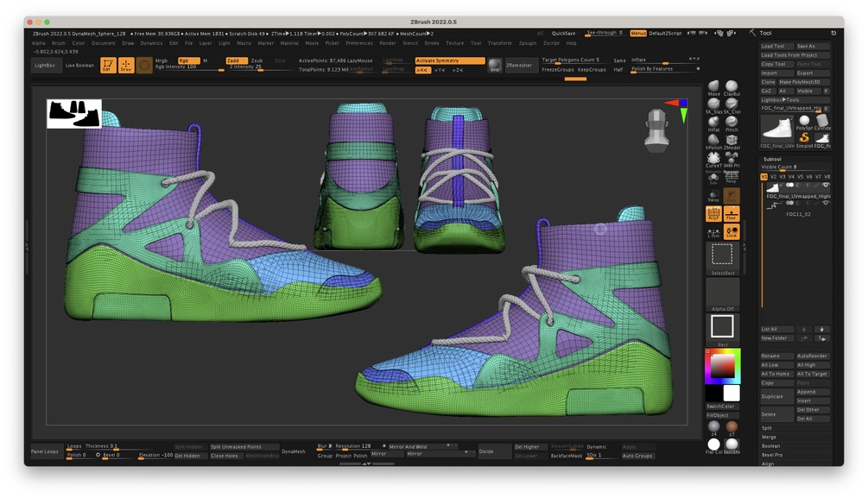This screenshot has width=868, height=498.
Task: Toggle the Floor grid
Action: click(732, 213)
